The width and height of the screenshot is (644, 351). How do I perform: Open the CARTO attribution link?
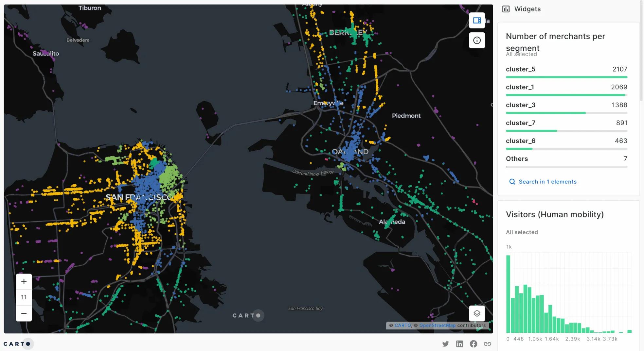[402, 326]
